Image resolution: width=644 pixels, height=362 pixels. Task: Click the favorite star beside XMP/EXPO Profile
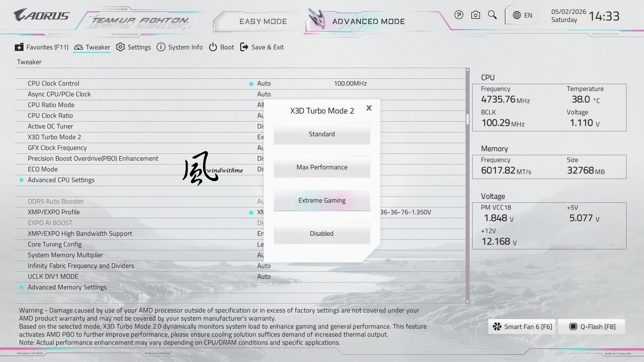pos(251,212)
